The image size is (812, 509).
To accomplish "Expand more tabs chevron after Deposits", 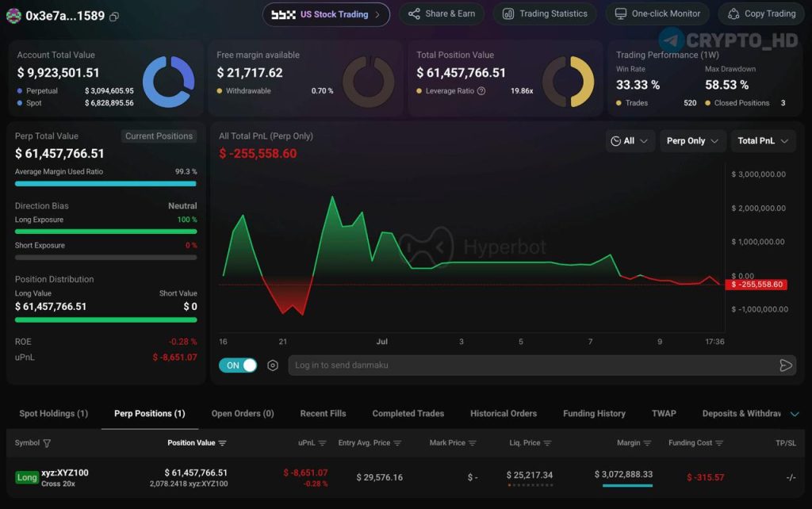I will (795, 414).
